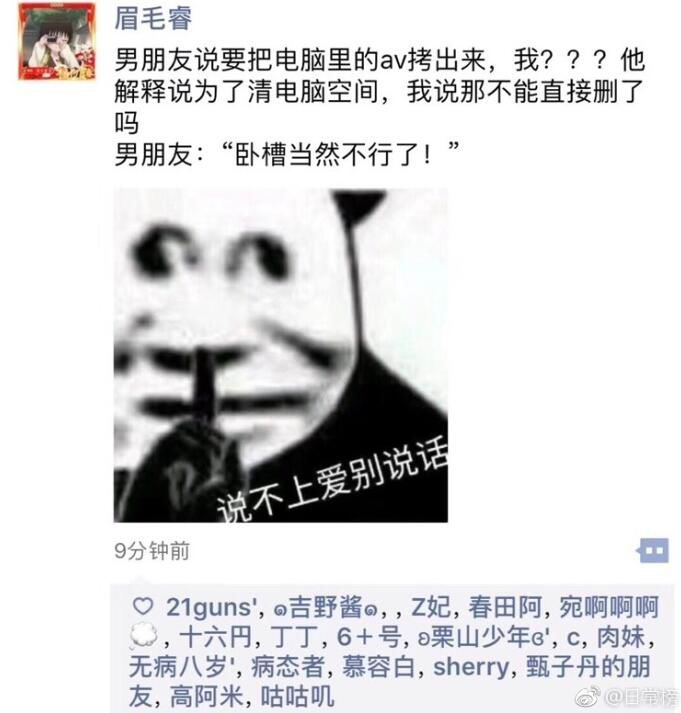The image size is (681, 713).
Task: Open liker 宛啊啊啊 profile
Action: [608, 607]
